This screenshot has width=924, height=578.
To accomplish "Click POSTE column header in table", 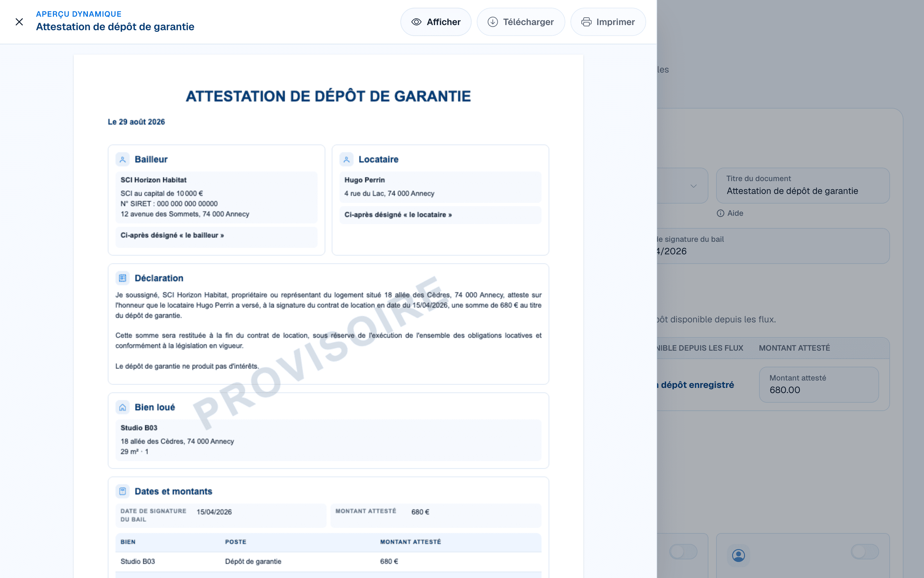I will click(x=235, y=542).
